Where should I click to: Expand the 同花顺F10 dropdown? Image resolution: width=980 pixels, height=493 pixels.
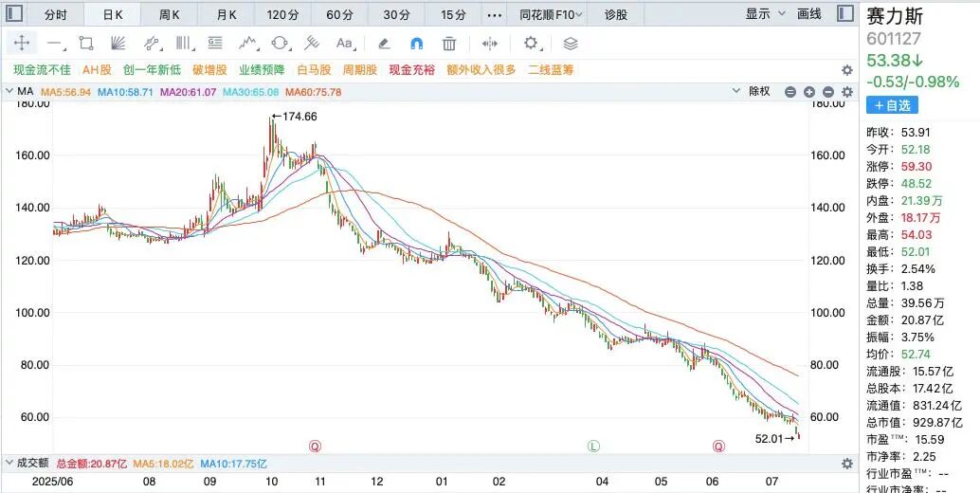[x=552, y=14]
